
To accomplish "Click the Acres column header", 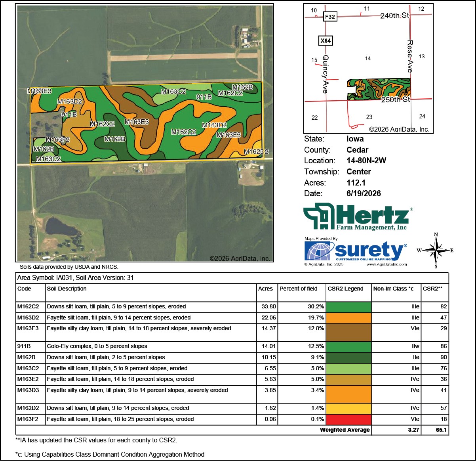I will click(265, 289).
